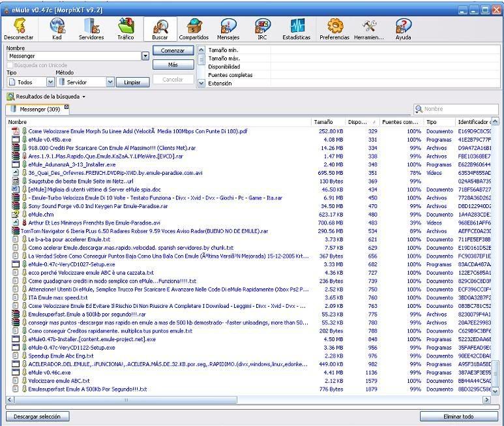
Task: Open the Mensajes panel
Action: tap(228, 29)
